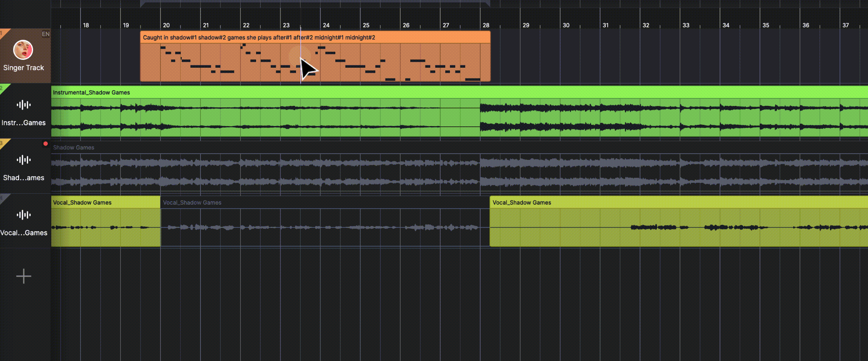Add a new track with the plus icon
Screen dimensions: 868x361
click(x=24, y=276)
